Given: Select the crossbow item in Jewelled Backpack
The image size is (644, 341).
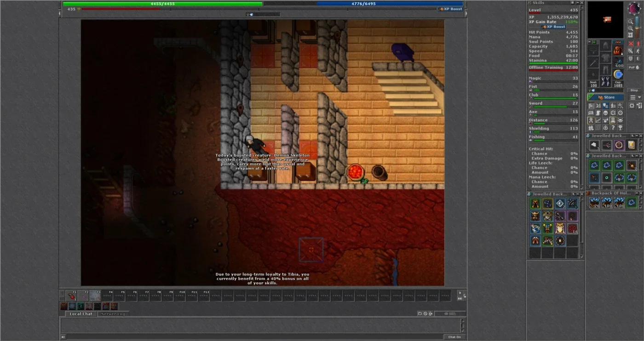Looking at the screenshot, I should [x=572, y=204].
